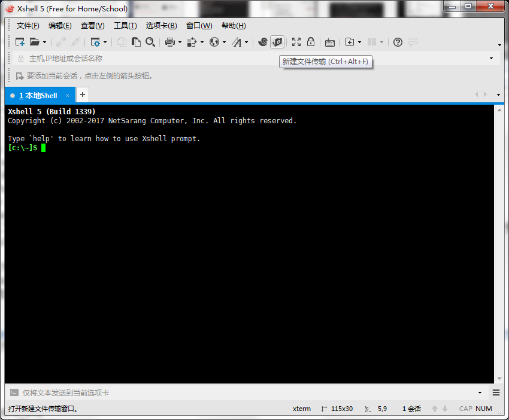Click the '1 会话' status bar text

[x=411, y=409]
